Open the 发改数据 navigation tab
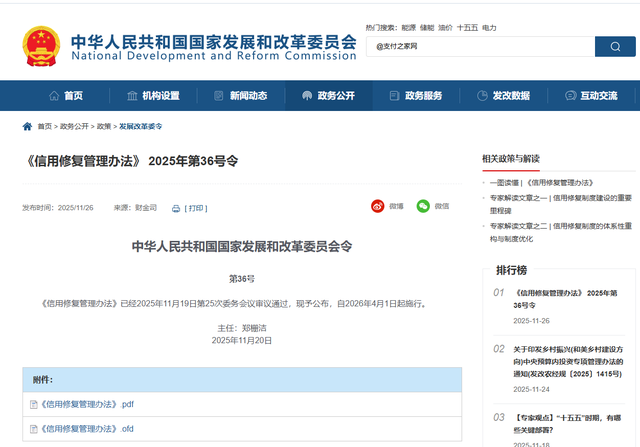Image resolution: width=640 pixels, height=447 pixels. click(x=504, y=96)
